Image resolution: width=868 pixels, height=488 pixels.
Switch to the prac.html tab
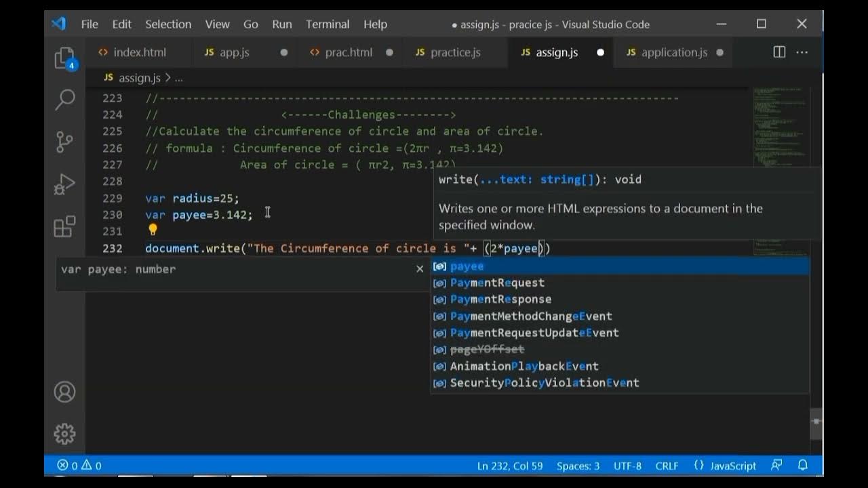[350, 52]
